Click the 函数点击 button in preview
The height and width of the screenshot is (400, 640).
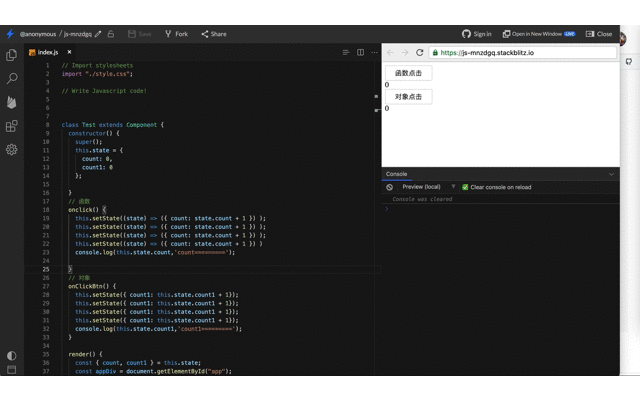click(409, 73)
